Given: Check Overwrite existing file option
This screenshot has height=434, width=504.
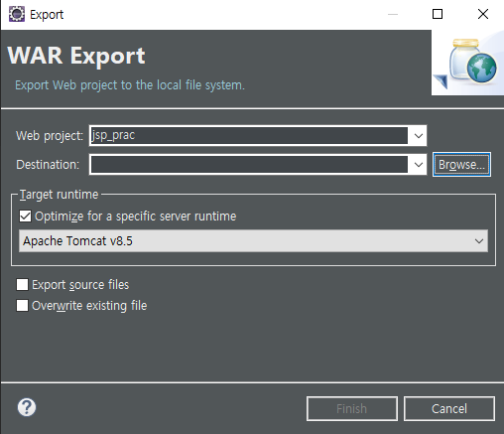Looking at the screenshot, I should tap(22, 305).
